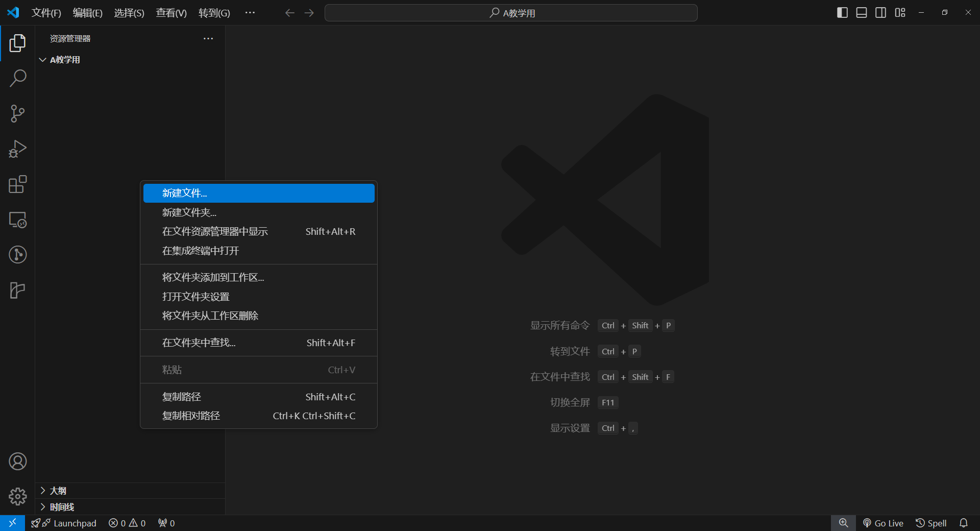Open the 编辑(E) menu
980x531 pixels.
coord(88,13)
